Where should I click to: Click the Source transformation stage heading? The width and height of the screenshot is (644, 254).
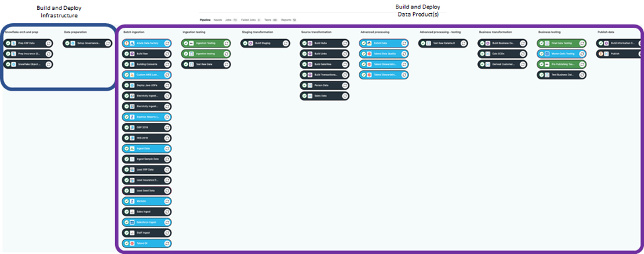pyautogui.click(x=316, y=32)
